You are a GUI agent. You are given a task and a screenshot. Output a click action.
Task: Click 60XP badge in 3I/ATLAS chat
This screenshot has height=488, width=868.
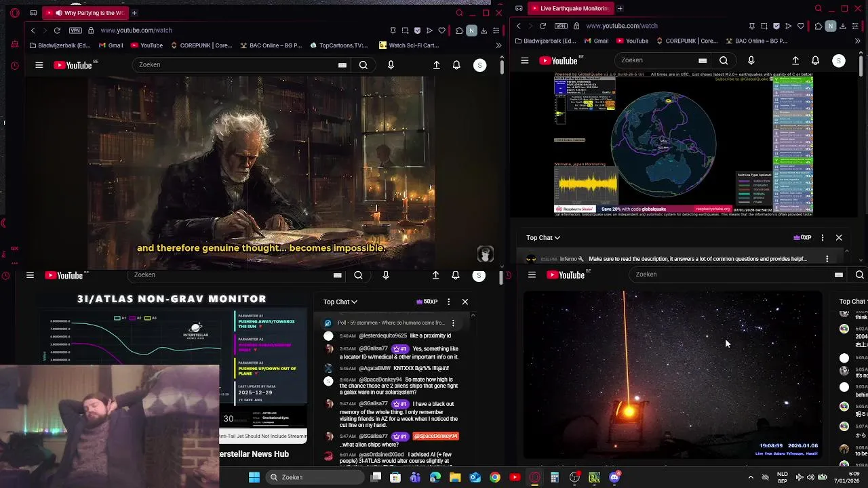pyautogui.click(x=427, y=302)
